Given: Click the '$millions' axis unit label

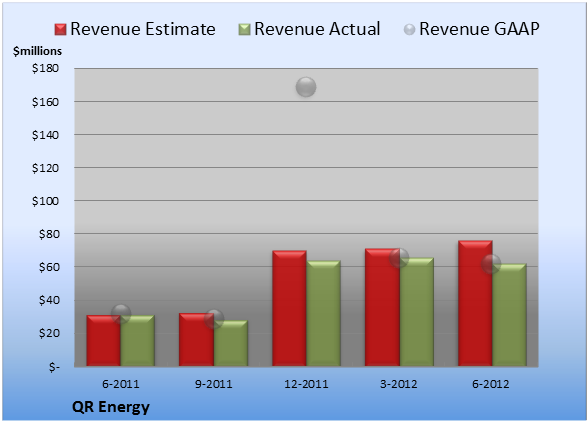Looking at the screenshot, I should point(37,51).
